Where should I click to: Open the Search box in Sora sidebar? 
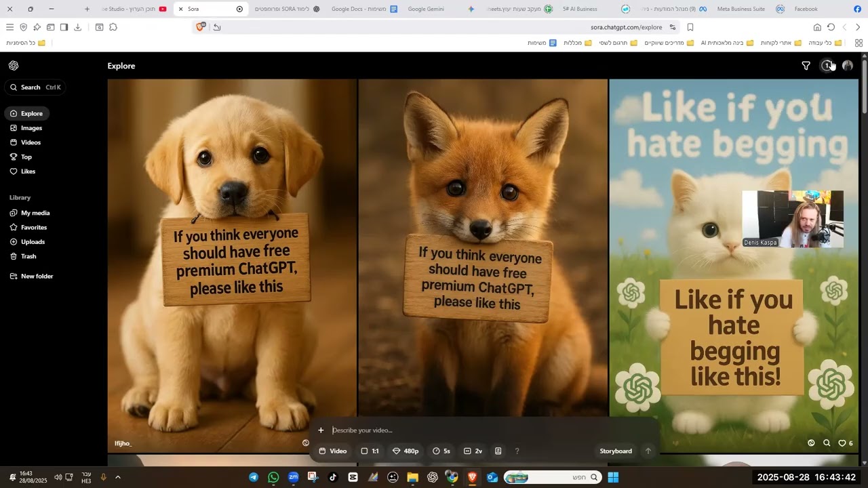click(x=36, y=87)
